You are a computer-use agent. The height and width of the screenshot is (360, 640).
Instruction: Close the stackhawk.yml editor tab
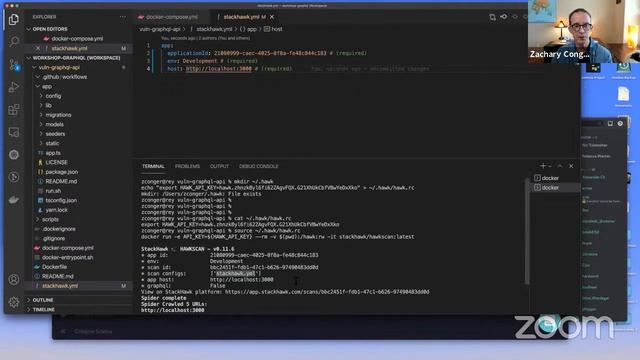(x=272, y=17)
